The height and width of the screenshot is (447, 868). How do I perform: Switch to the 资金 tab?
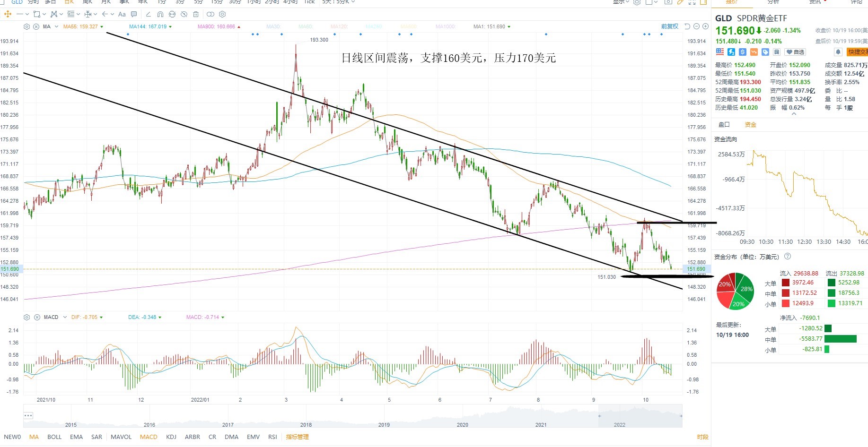(x=751, y=125)
